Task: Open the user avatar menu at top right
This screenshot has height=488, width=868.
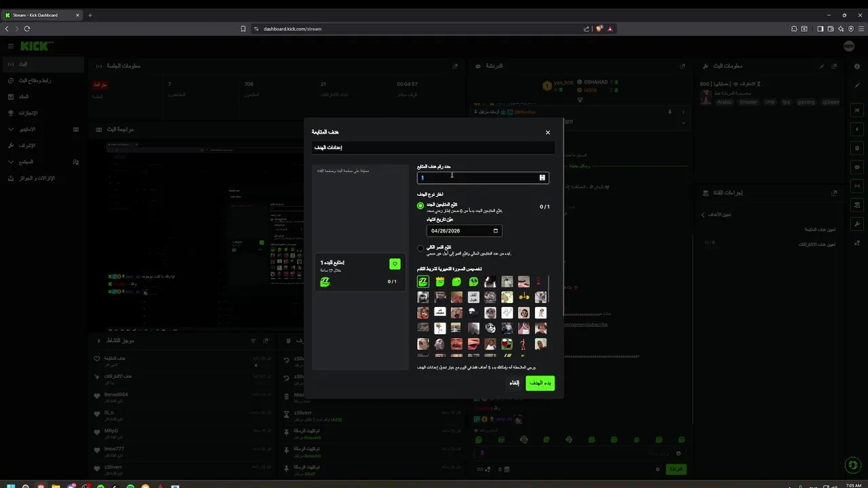Action: (849, 46)
